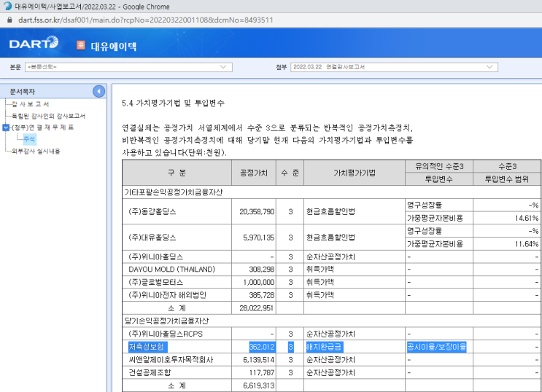Image resolution: width=542 pixels, height=392 pixels.
Task: Click the address bar URL
Action: point(145,20)
